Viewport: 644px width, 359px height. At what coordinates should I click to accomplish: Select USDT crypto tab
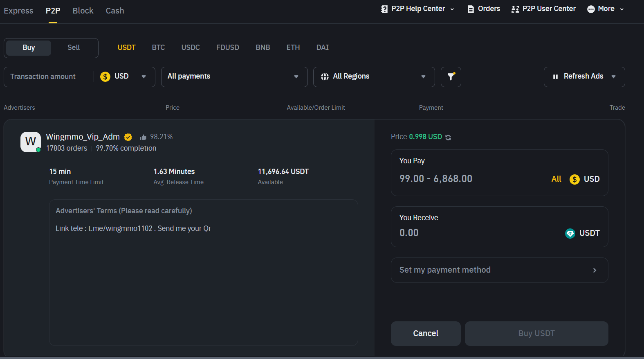127,47
